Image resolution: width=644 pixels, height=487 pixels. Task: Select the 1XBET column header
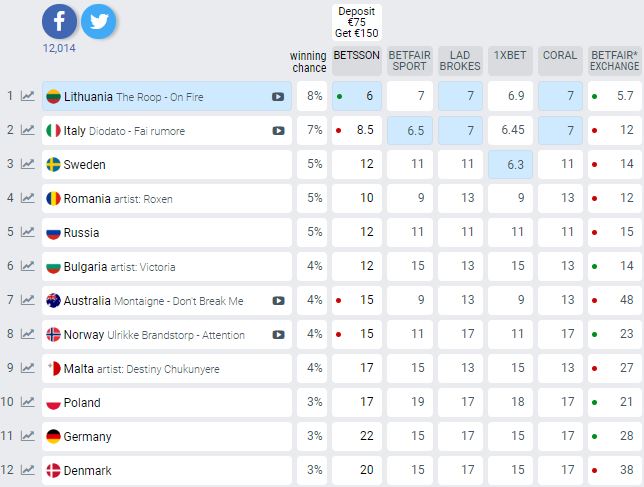tap(511, 56)
